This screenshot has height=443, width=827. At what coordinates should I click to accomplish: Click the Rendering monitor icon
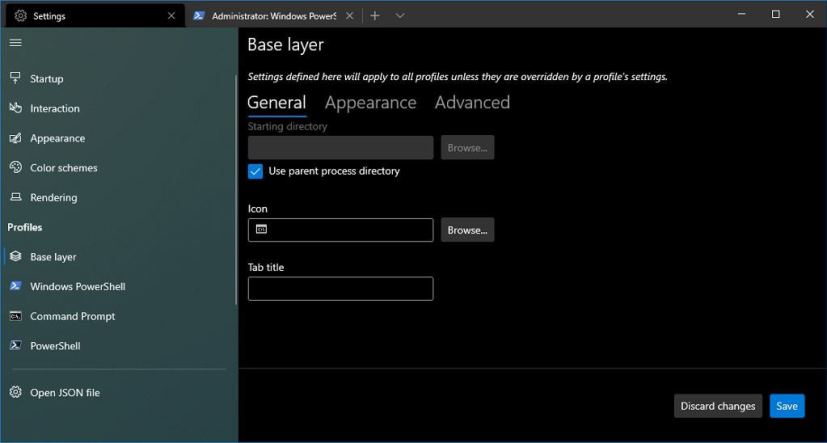tap(16, 197)
